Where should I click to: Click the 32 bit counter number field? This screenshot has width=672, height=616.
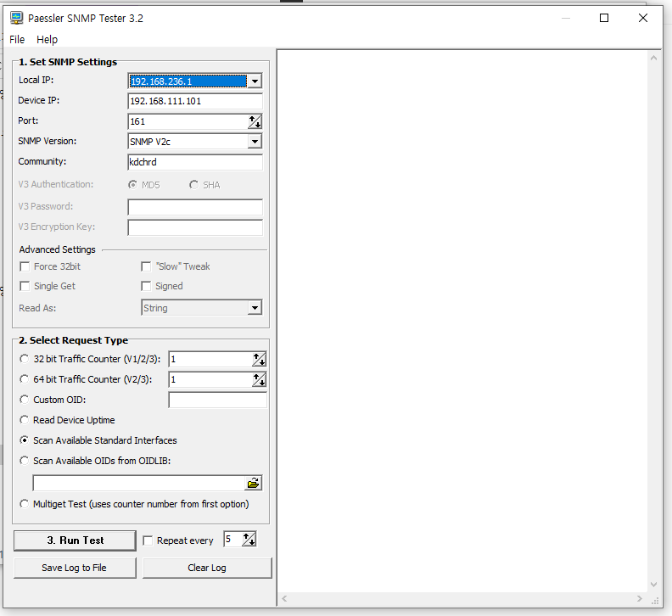(210, 359)
